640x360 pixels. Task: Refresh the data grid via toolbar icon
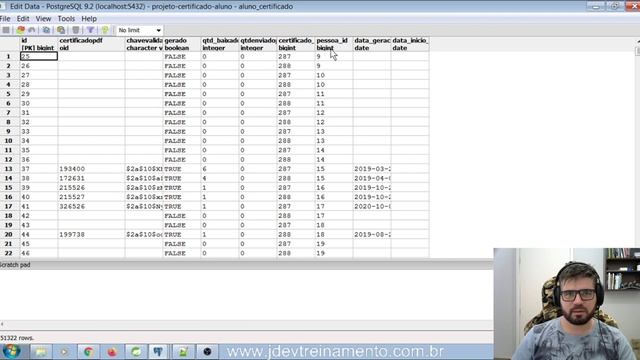(20, 30)
